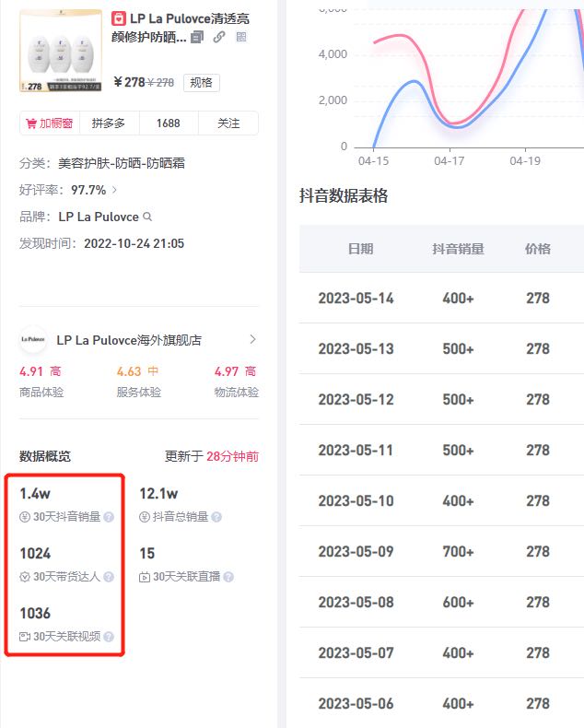Click the product thumbnail image

(61, 50)
